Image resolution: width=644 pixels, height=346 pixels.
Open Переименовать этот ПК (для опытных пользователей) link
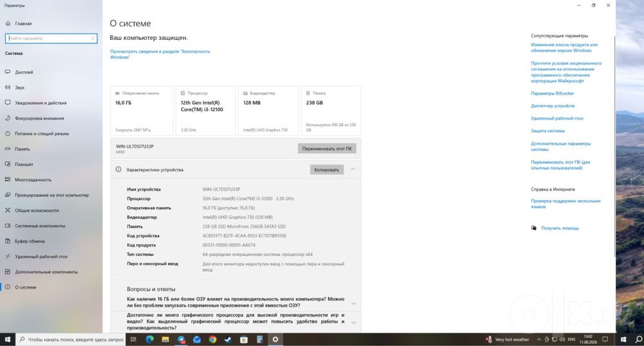[560, 165]
